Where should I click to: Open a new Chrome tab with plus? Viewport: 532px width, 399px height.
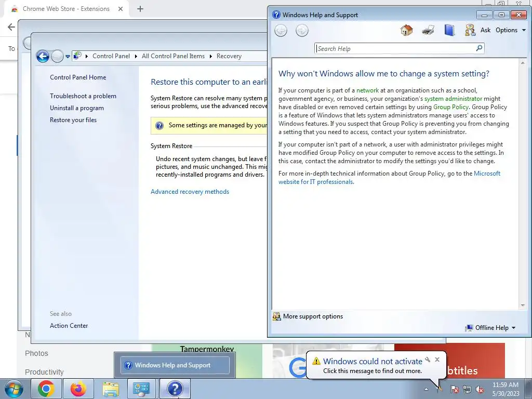[140, 9]
